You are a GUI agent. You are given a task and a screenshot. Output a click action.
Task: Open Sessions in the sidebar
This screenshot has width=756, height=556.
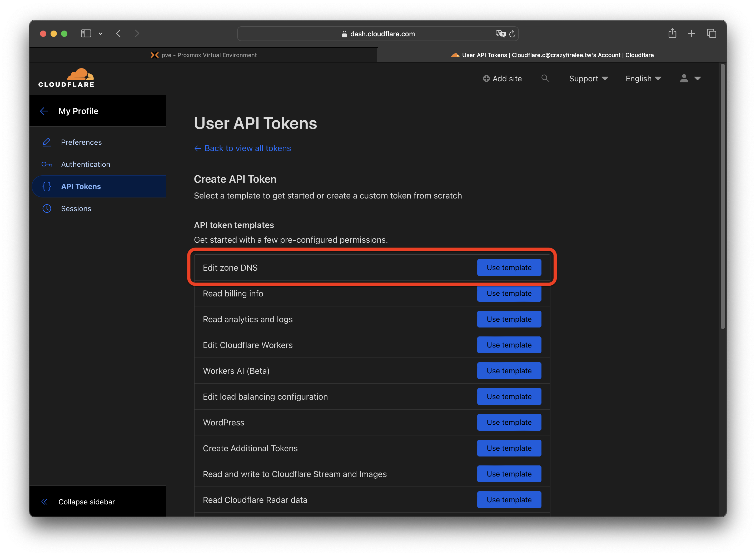(76, 209)
